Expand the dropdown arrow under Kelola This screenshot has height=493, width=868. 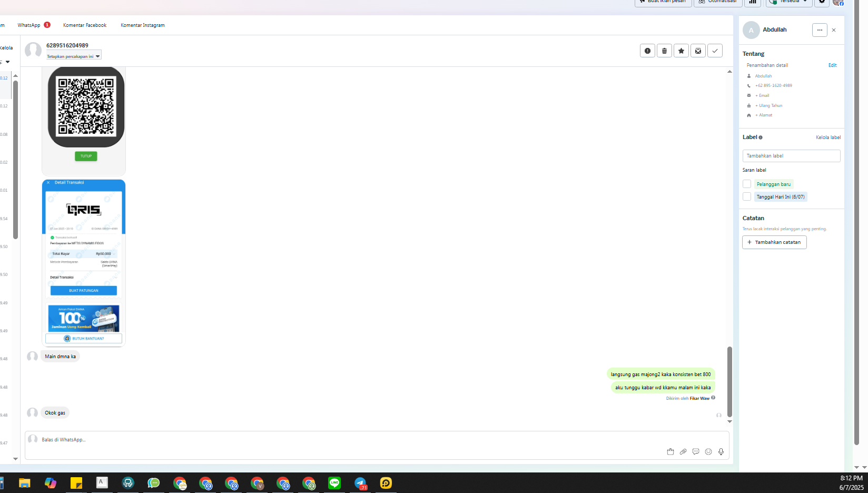pyautogui.click(x=7, y=62)
